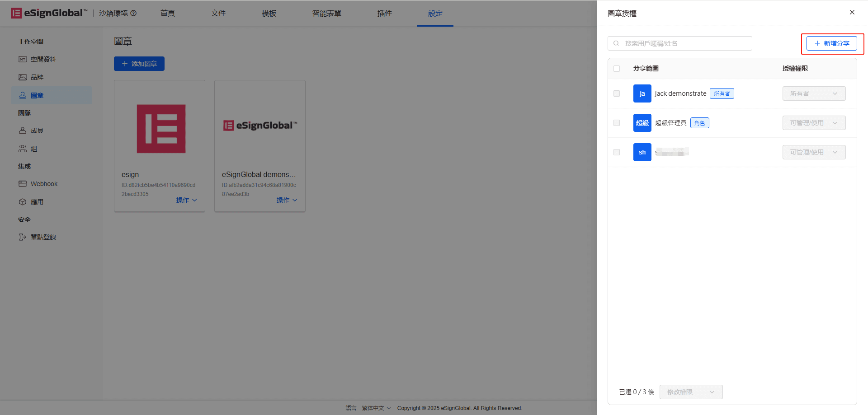The height and width of the screenshot is (415, 868).
Task: Click the 'ja' avatar of jack demonstrate
Action: click(x=642, y=93)
